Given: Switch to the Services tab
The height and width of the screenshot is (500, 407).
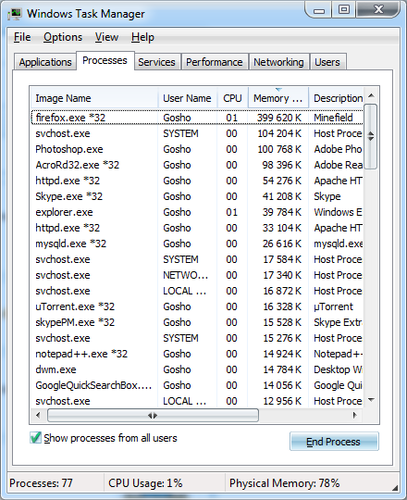Looking at the screenshot, I should tap(157, 62).
